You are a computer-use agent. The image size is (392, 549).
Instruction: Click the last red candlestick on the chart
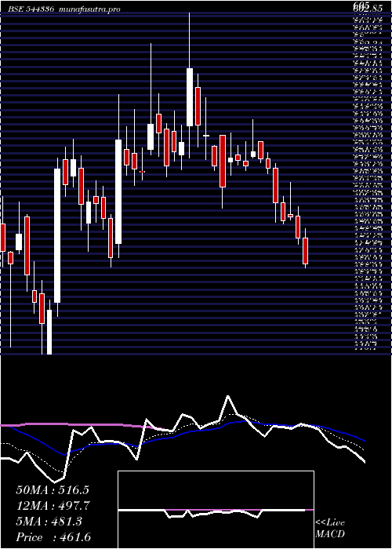(306, 251)
